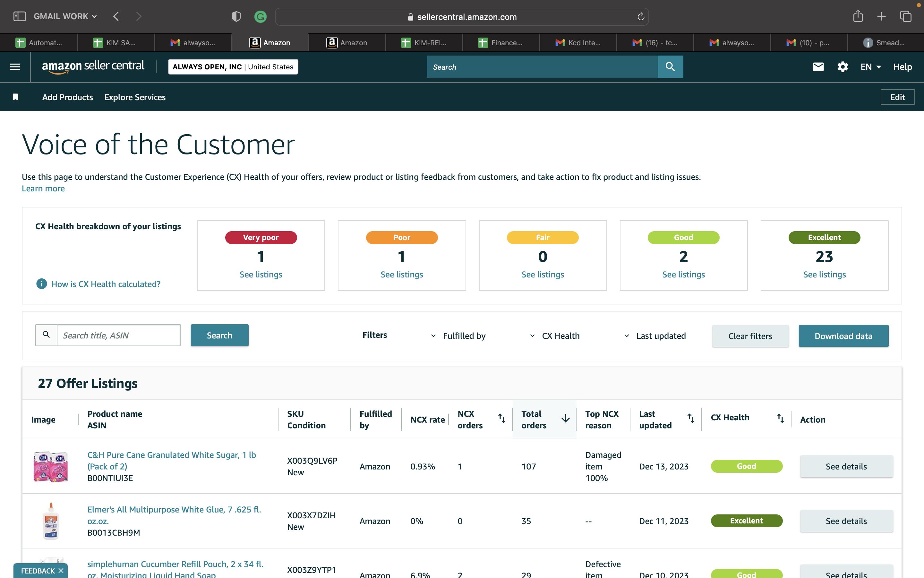Image resolution: width=924 pixels, height=578 pixels.
Task: Click the ALWAYS OPEN, INC account switcher
Action: coord(233,67)
